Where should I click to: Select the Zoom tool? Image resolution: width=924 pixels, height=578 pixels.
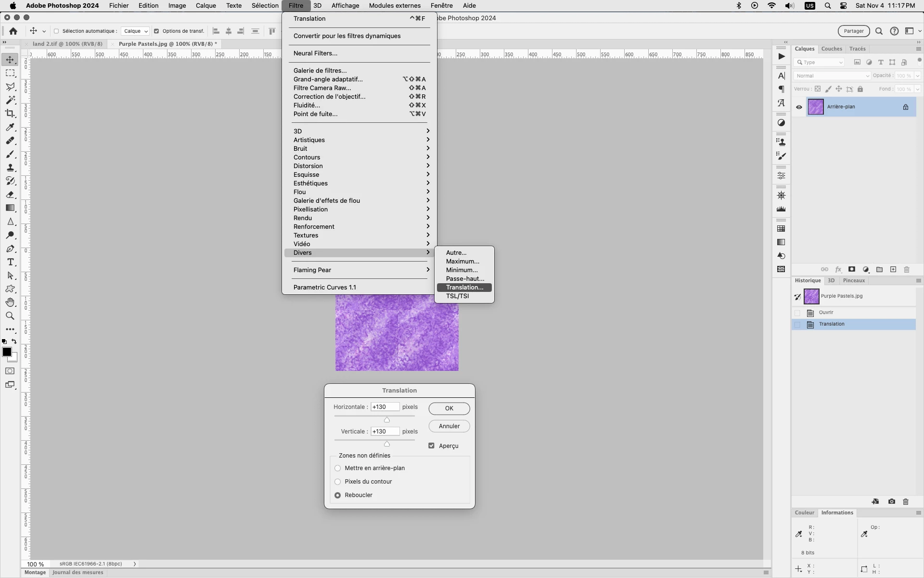click(10, 316)
